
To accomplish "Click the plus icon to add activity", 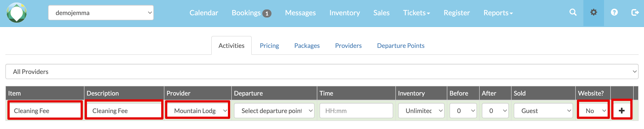I will pyautogui.click(x=622, y=111).
